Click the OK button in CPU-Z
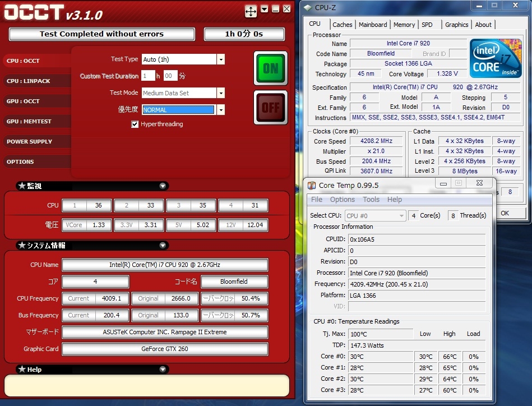 [x=505, y=213]
